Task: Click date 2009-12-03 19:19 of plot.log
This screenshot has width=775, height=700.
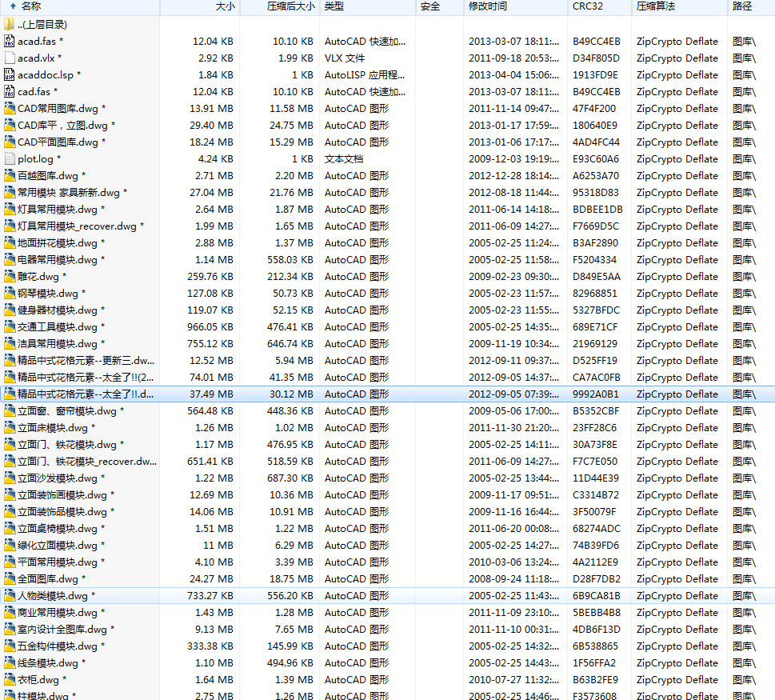Action: 513,158
